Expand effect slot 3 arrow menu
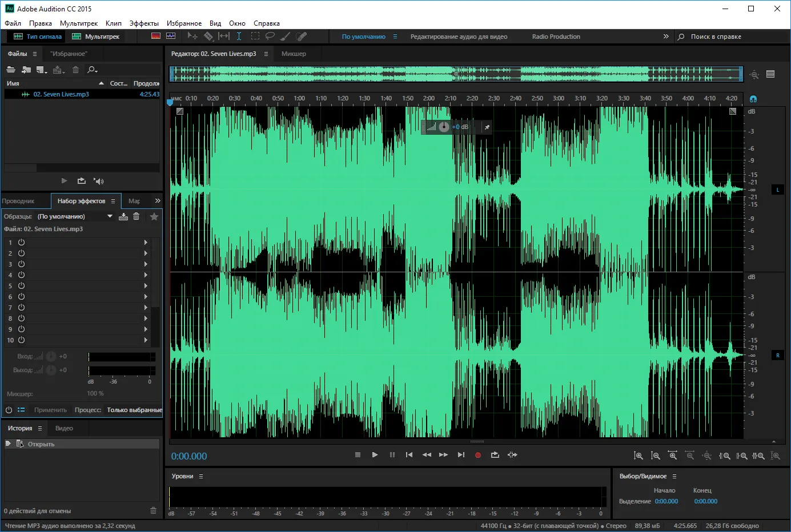This screenshot has width=791, height=532. 146,264
